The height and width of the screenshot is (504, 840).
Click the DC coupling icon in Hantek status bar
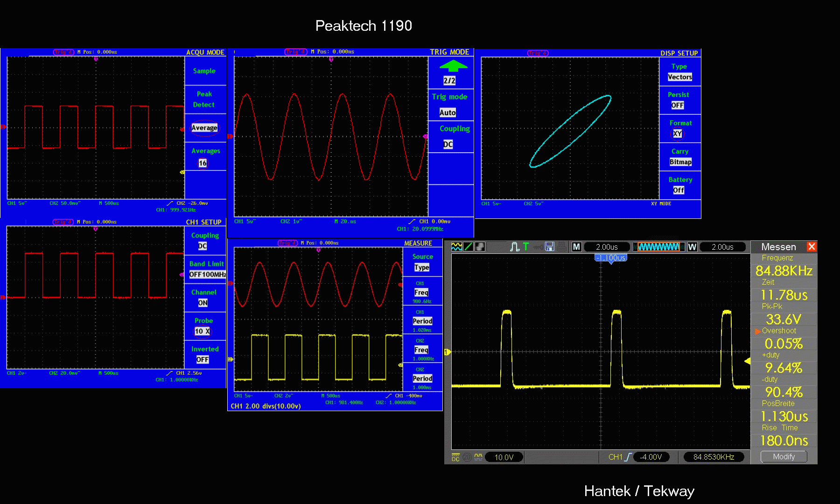pos(455,457)
